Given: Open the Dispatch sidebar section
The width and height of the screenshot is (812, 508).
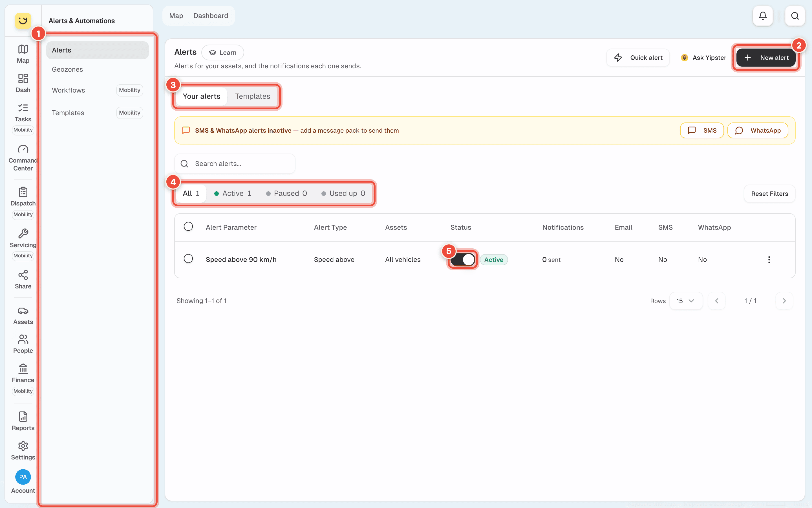Looking at the screenshot, I should tap(23, 196).
